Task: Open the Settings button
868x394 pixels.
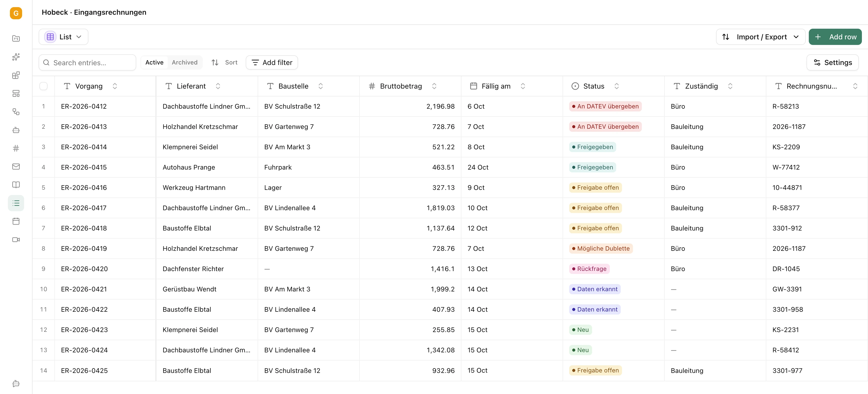Action: [833, 62]
